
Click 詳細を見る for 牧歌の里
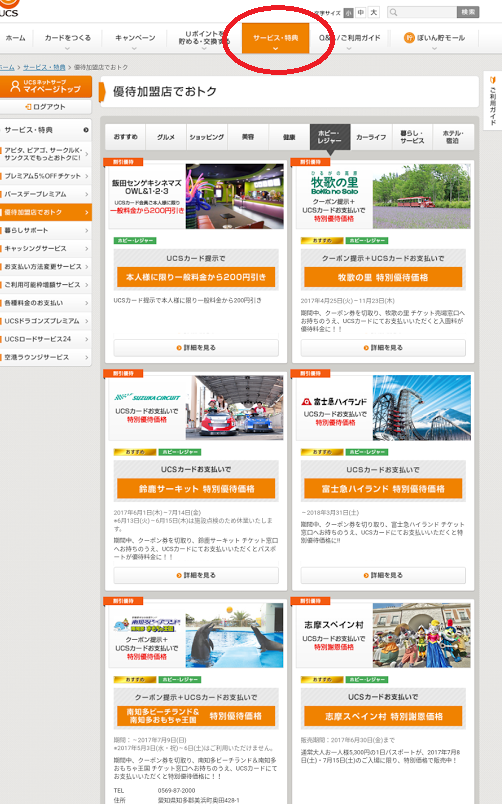[383, 348]
